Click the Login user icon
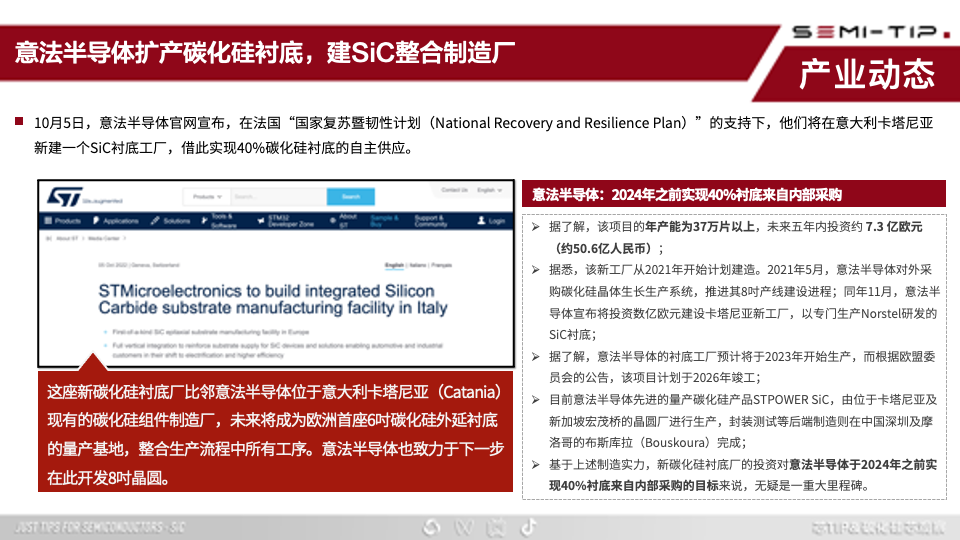Screen dimensions: 960x540 click(481, 220)
